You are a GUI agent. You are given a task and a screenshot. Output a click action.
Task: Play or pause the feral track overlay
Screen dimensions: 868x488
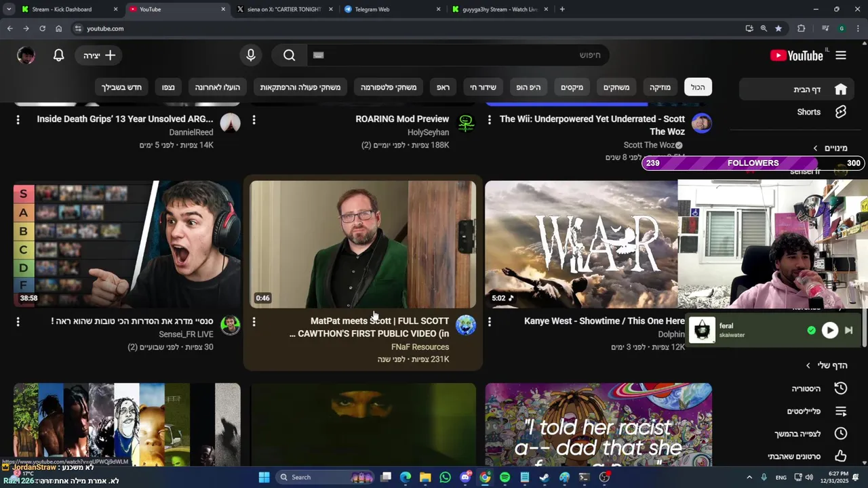(829, 330)
